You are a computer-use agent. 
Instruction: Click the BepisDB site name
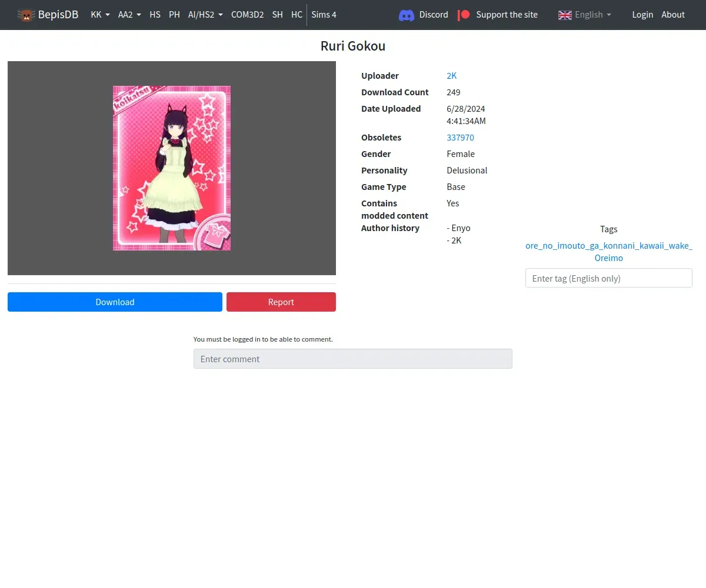point(58,15)
